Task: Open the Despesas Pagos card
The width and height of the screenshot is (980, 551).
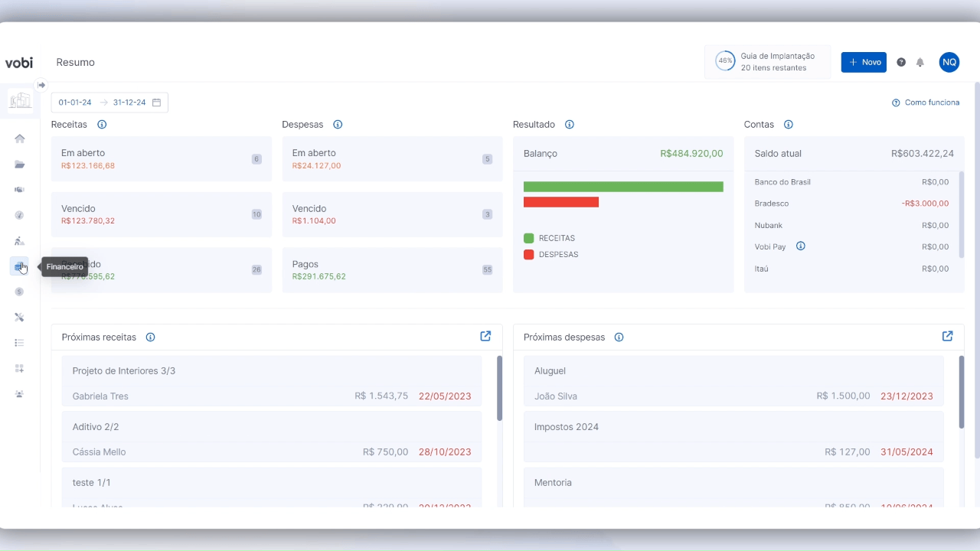Action: coord(393,270)
